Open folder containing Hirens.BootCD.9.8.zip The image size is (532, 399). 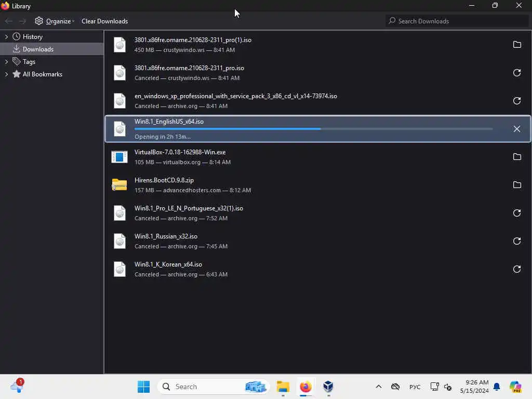point(517,185)
